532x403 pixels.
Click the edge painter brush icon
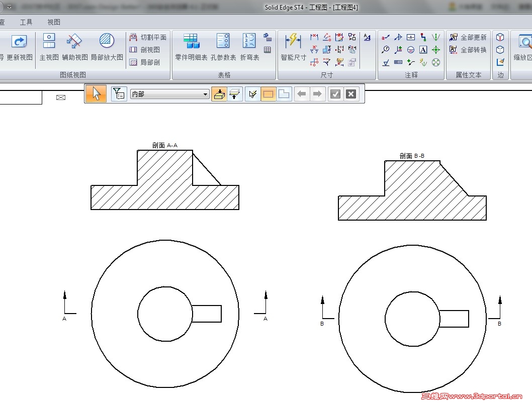pyautogui.click(x=500, y=62)
